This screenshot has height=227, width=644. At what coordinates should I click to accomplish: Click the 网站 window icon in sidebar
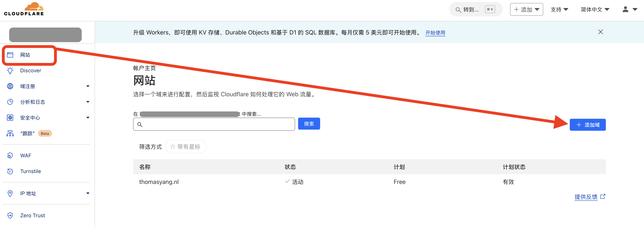point(10,55)
